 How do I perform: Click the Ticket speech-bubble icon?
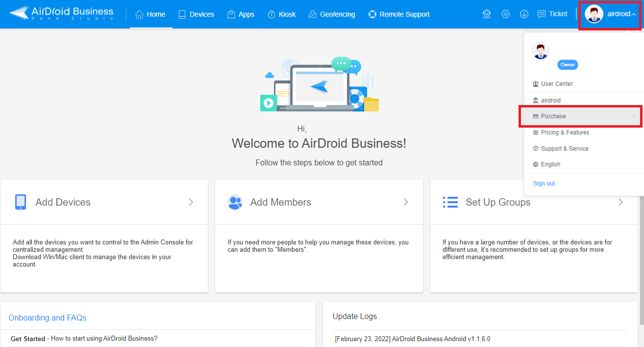[x=542, y=14]
